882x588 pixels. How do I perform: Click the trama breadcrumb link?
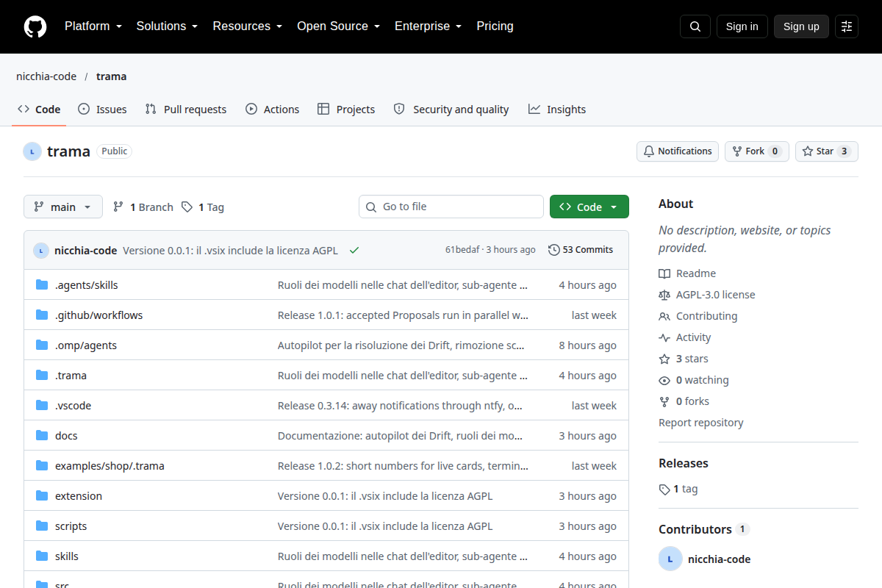pos(112,76)
